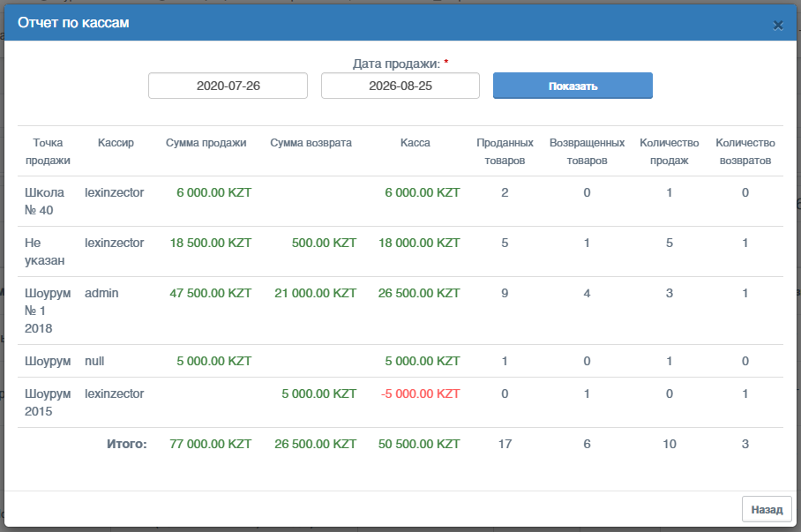This screenshot has width=801, height=532.
Task: Click the Количество возвратов column header
Action: click(x=745, y=151)
